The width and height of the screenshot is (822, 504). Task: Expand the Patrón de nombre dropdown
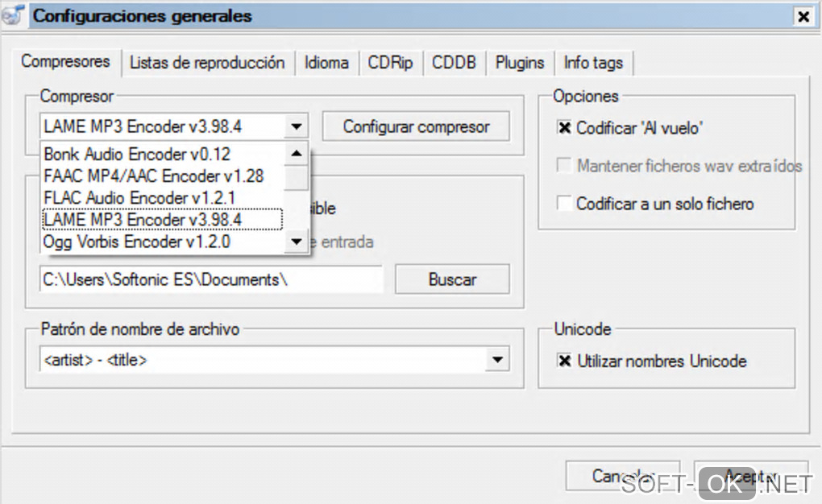click(x=497, y=361)
